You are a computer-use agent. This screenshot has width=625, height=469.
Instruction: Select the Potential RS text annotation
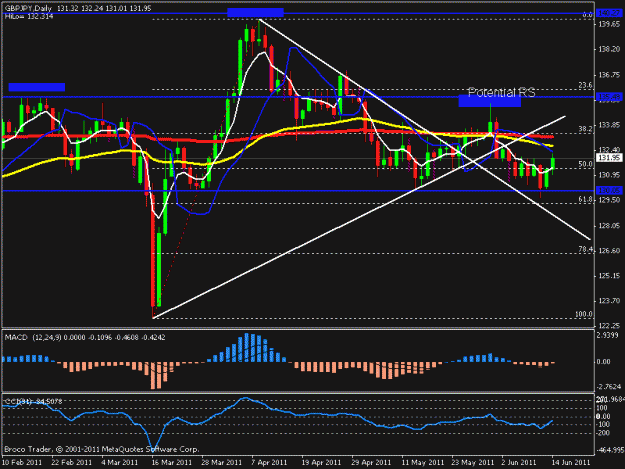coord(501,92)
